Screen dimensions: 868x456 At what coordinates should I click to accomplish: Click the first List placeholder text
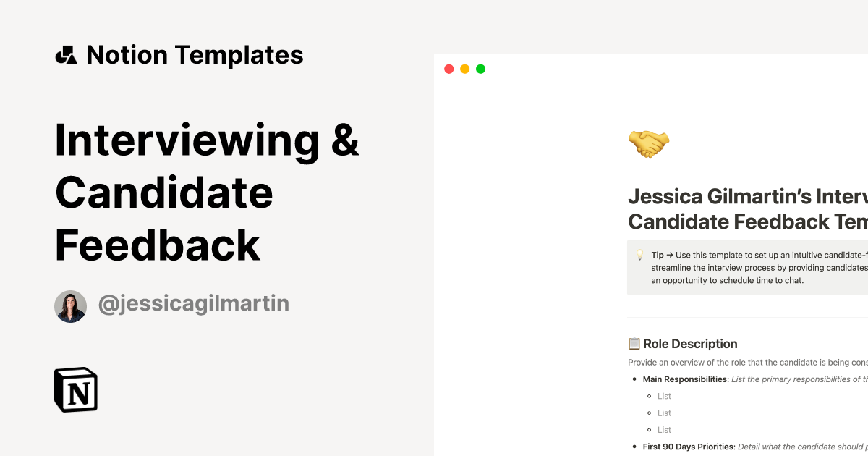coord(664,396)
